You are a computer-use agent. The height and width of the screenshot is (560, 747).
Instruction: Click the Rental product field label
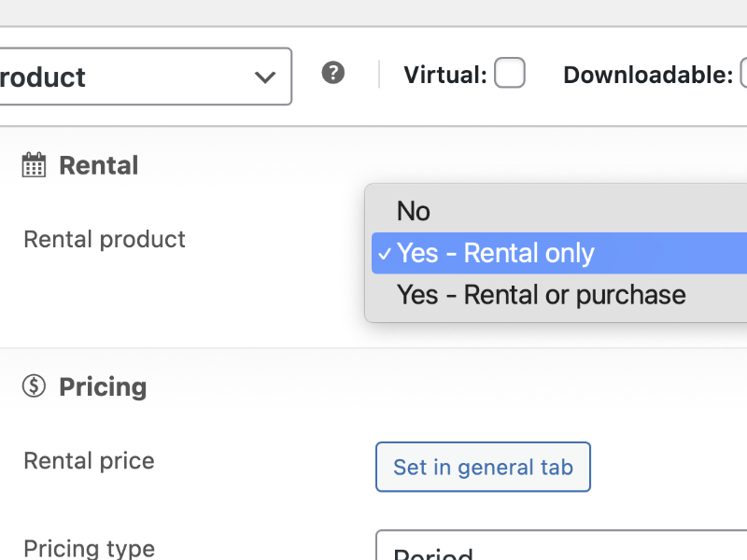click(105, 239)
